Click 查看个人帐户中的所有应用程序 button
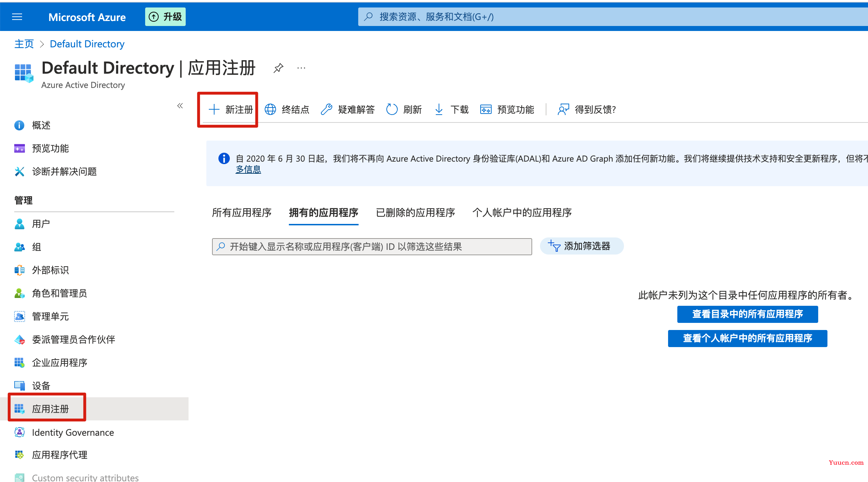The width and height of the screenshot is (868, 482). coord(747,338)
